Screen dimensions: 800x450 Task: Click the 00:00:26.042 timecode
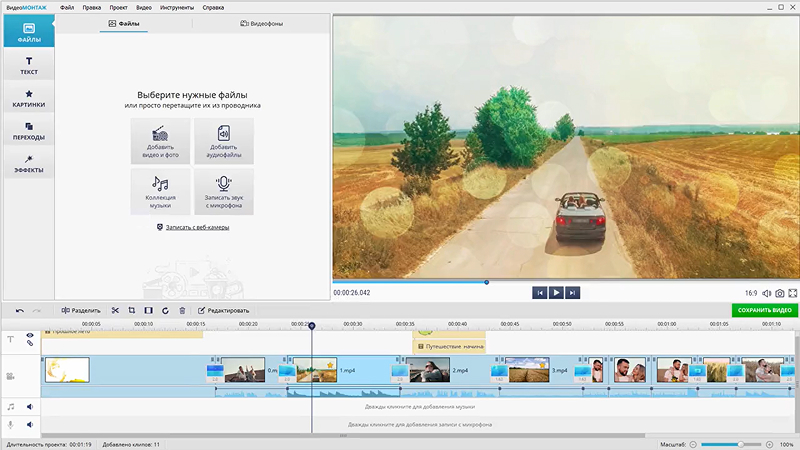352,293
